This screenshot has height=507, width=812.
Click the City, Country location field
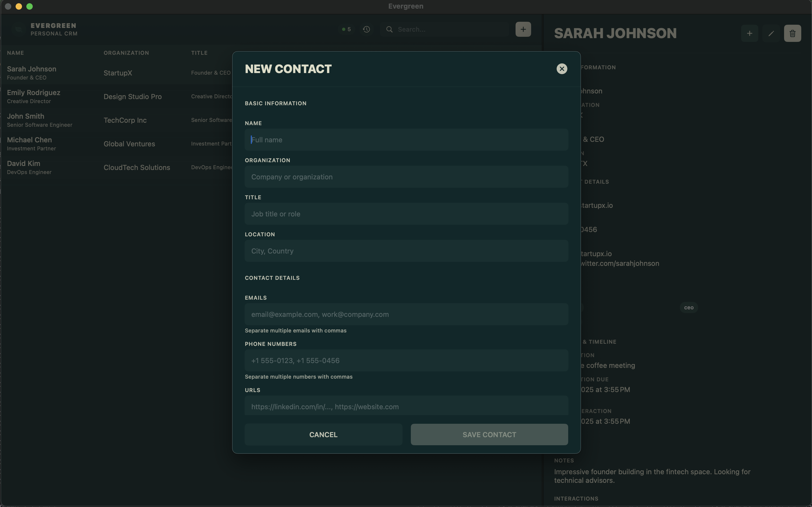pyautogui.click(x=406, y=251)
